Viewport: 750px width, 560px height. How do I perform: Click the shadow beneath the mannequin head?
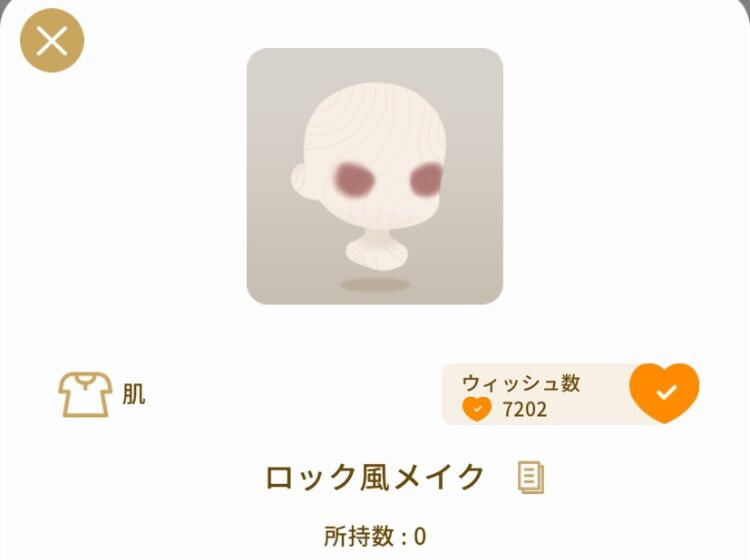click(375, 285)
